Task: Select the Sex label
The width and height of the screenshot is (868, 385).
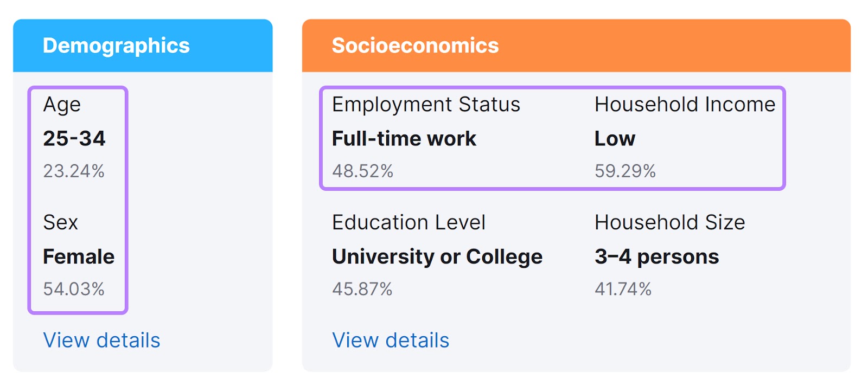Action: pos(61,222)
